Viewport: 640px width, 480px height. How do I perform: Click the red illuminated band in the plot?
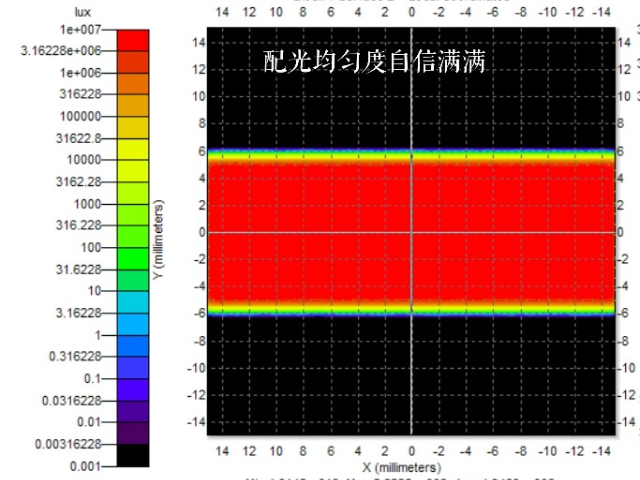(411, 233)
